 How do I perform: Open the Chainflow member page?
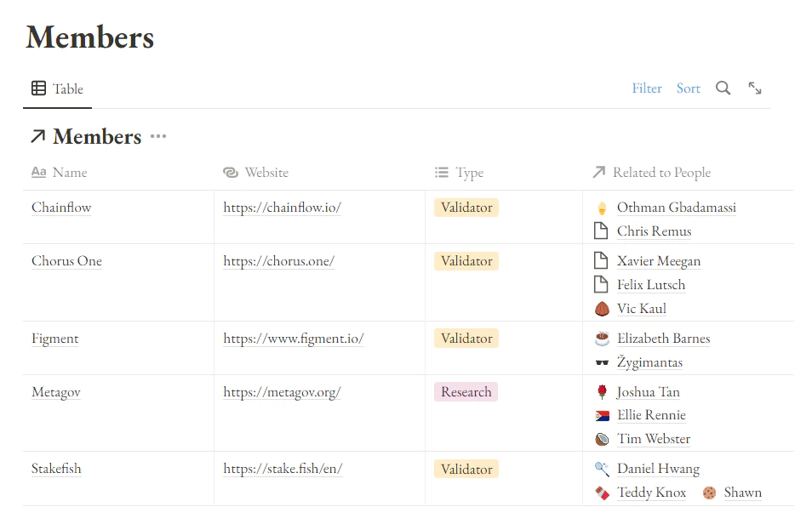click(x=61, y=208)
